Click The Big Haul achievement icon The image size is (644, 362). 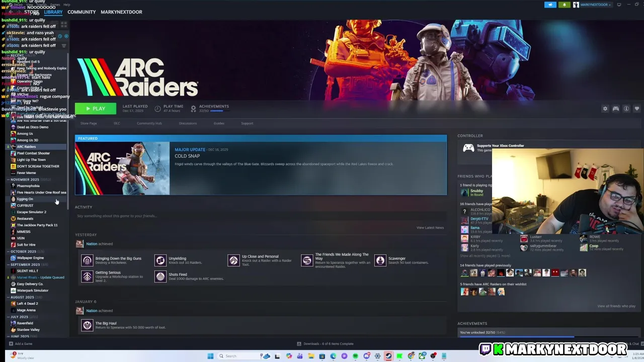tap(88, 325)
